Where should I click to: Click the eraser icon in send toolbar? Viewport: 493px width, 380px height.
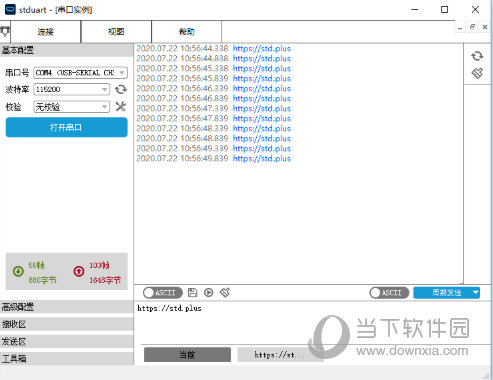(x=225, y=292)
